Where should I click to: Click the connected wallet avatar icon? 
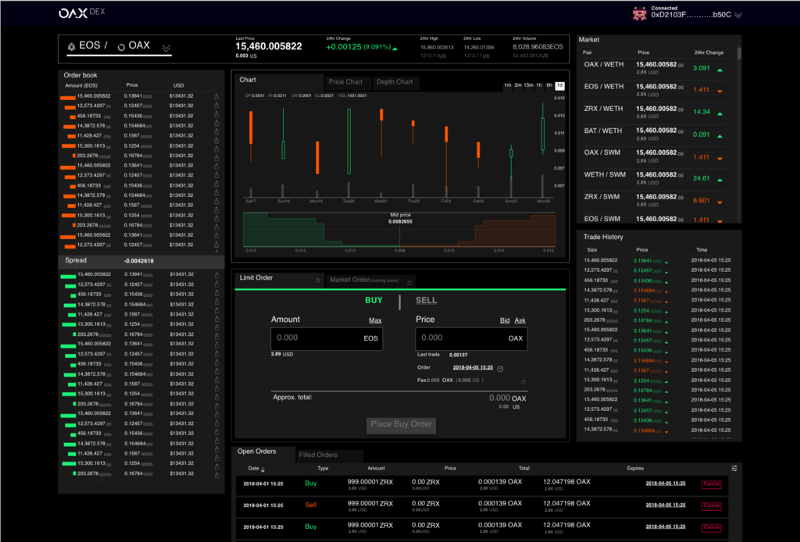pyautogui.click(x=639, y=14)
